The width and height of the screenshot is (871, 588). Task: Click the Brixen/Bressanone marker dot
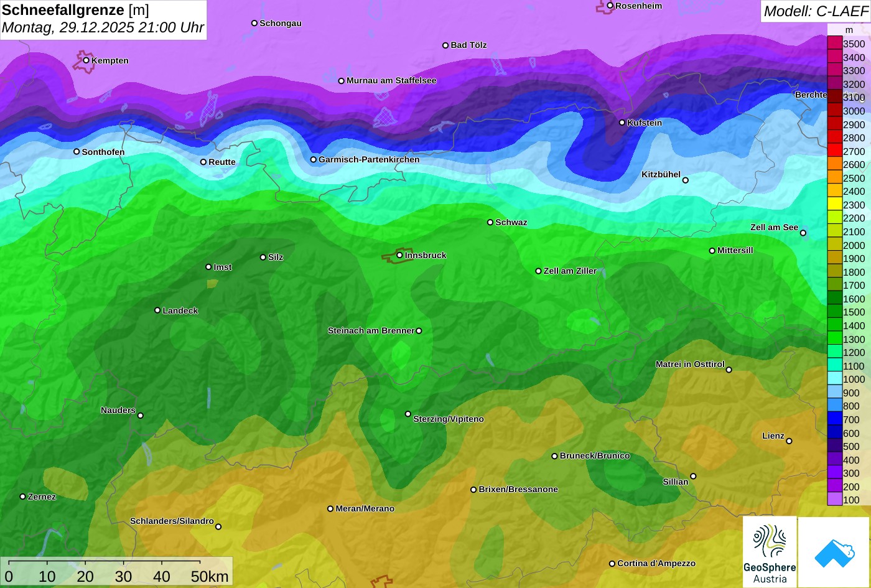click(x=473, y=490)
